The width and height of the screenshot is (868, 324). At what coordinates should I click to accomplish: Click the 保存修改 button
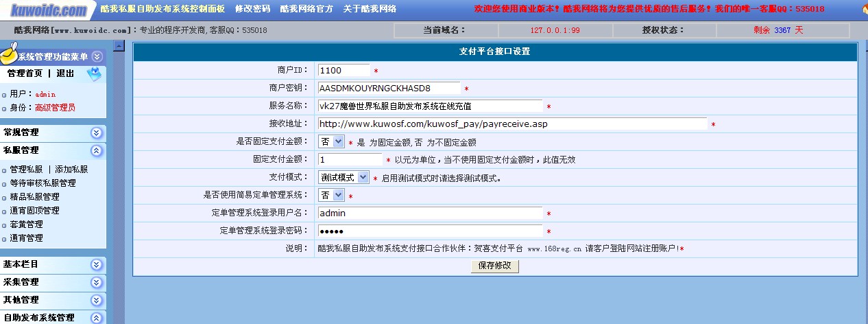point(494,266)
